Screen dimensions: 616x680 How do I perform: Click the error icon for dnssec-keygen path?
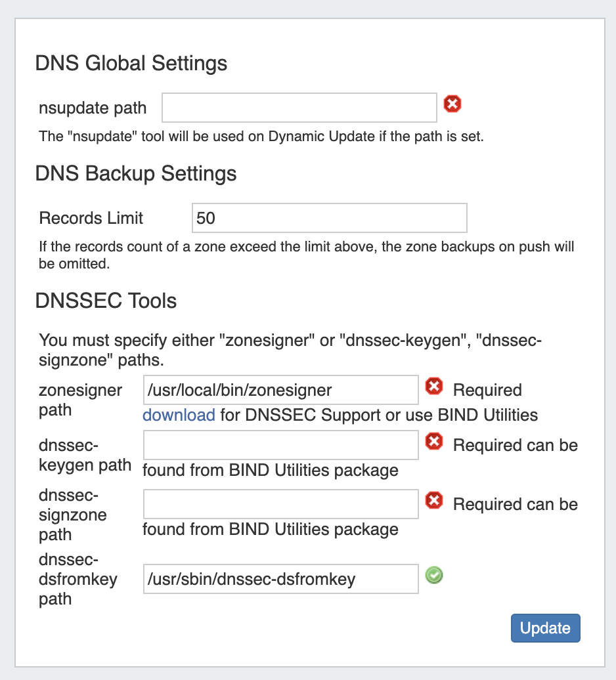click(434, 442)
